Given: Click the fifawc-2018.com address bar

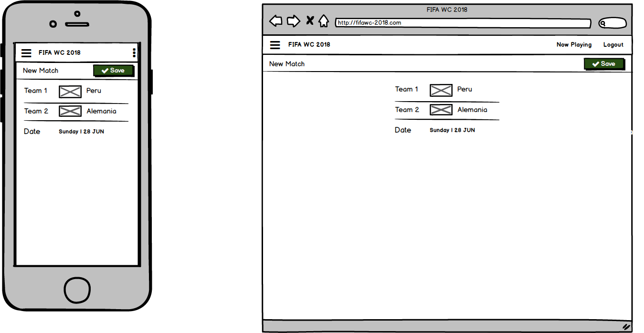Looking at the screenshot, I should point(463,23).
